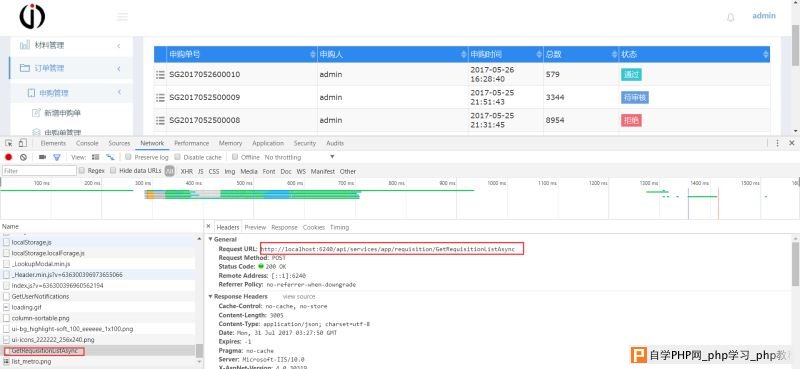800x369 pixels.
Task: Collapse the 申购管理 submenu chevron
Action: [119, 92]
